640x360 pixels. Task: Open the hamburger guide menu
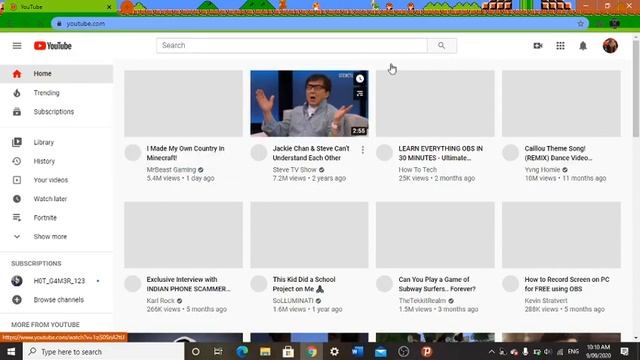tap(17, 46)
